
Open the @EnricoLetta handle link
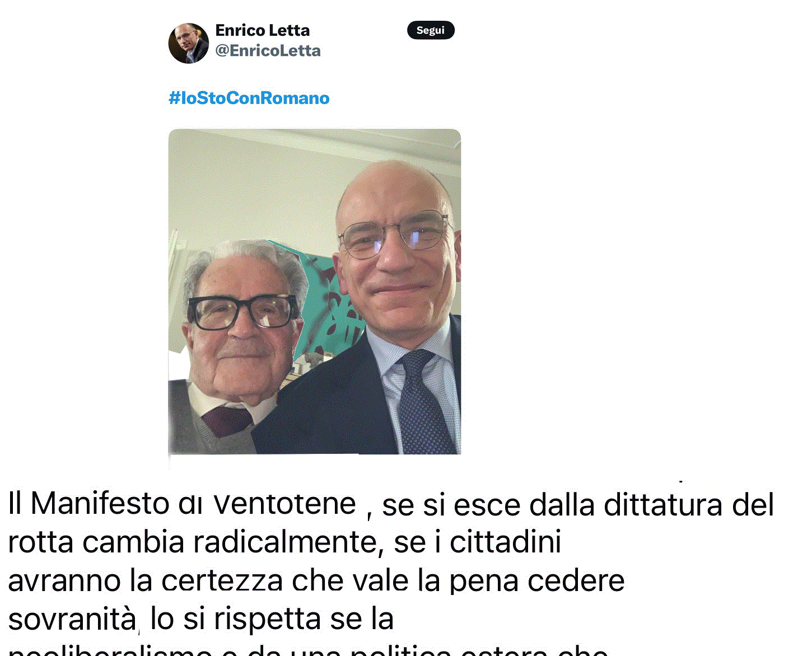(268, 50)
